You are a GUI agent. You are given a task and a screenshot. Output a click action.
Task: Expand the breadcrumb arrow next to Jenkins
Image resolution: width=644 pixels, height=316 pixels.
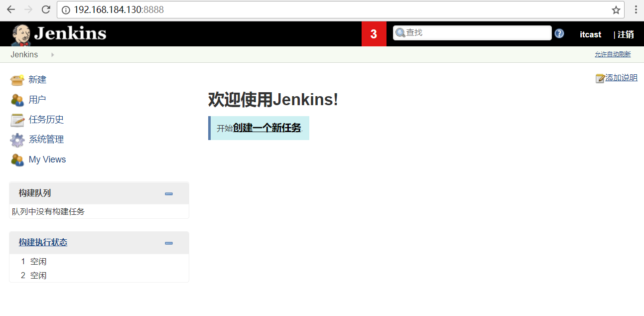pos(52,55)
